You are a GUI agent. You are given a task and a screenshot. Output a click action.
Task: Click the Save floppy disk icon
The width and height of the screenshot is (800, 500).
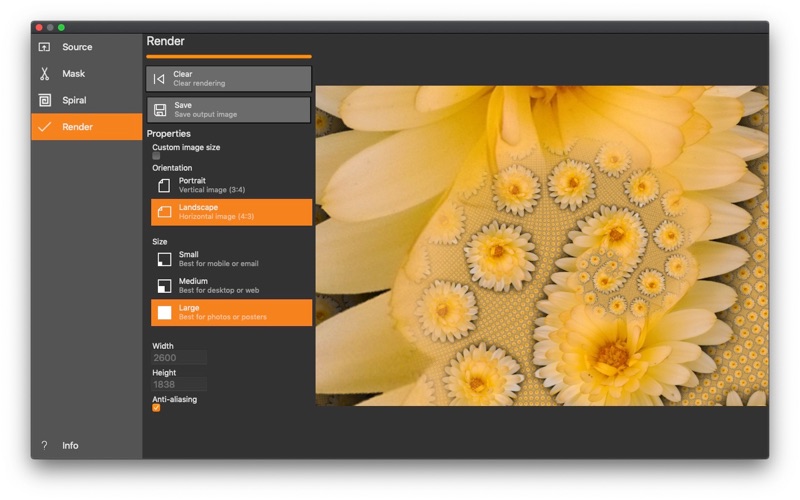pos(160,110)
